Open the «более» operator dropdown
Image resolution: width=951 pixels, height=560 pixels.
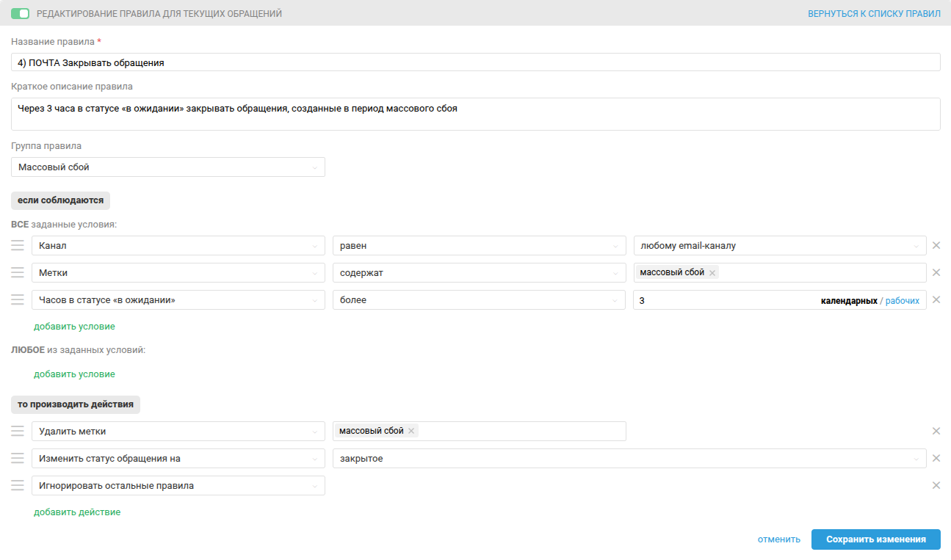(475, 300)
